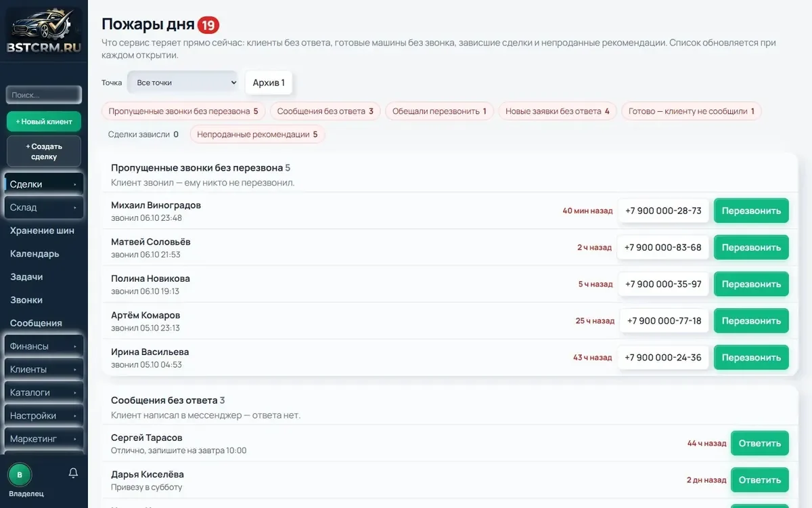Open the Архив 1 button
The image size is (812, 508).
269,83
